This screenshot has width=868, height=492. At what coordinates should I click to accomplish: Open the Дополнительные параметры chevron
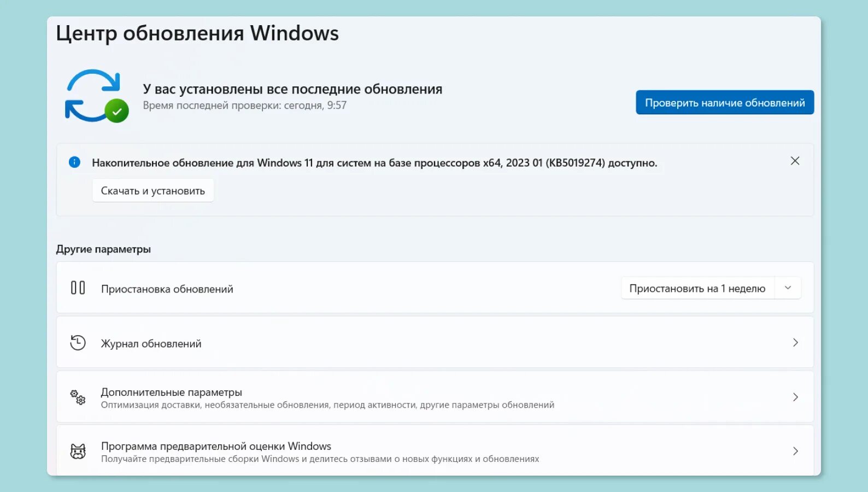pos(795,397)
